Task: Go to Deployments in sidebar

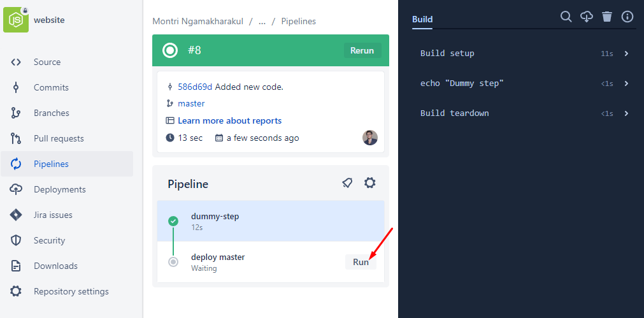Action: point(59,189)
